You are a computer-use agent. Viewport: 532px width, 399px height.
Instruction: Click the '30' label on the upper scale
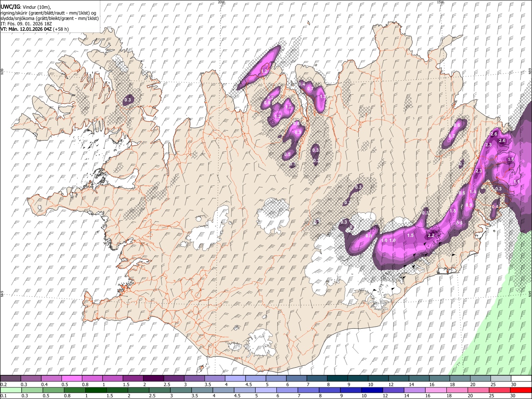(x=514, y=384)
